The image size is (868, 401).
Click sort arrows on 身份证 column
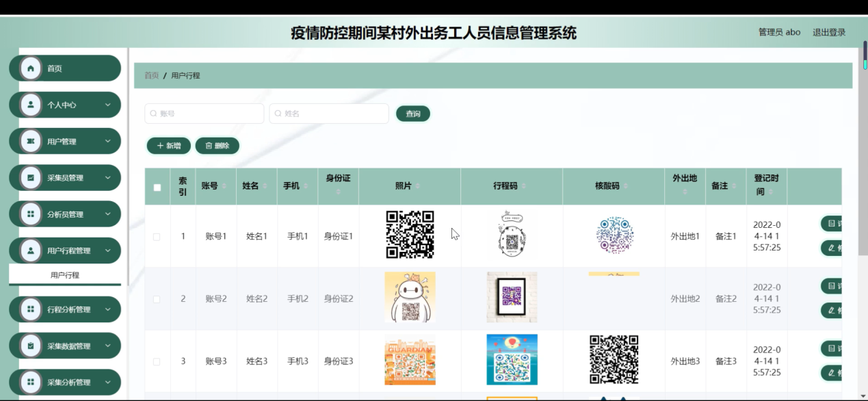tap(338, 192)
